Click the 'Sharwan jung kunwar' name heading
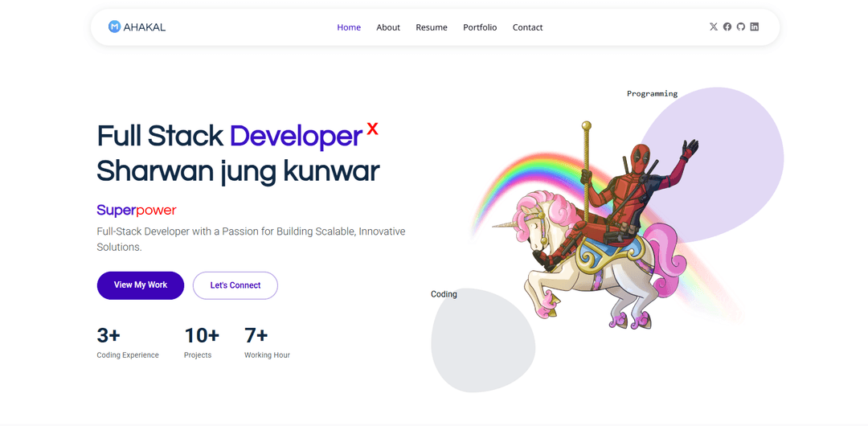Image resolution: width=868 pixels, height=426 pixels. [238, 172]
